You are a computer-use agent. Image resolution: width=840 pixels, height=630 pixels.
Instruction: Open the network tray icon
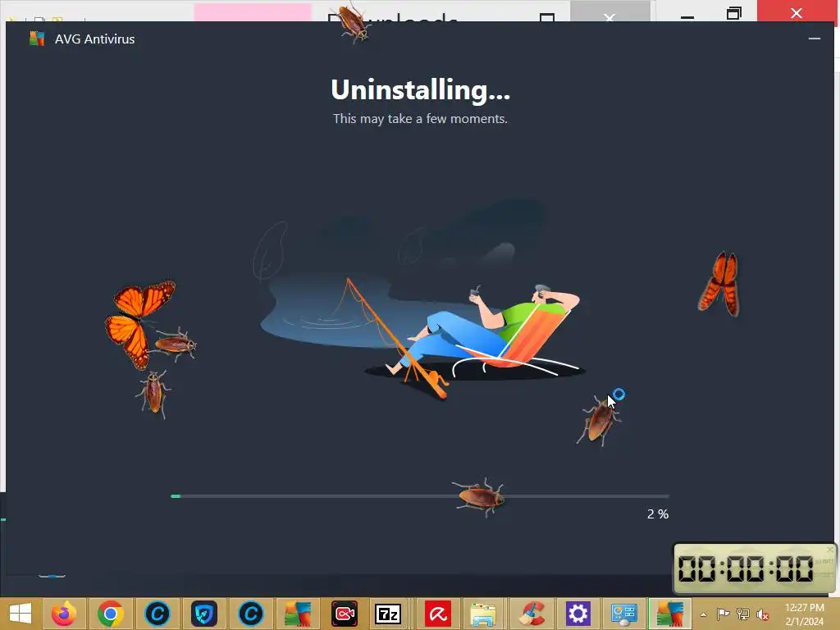743,614
